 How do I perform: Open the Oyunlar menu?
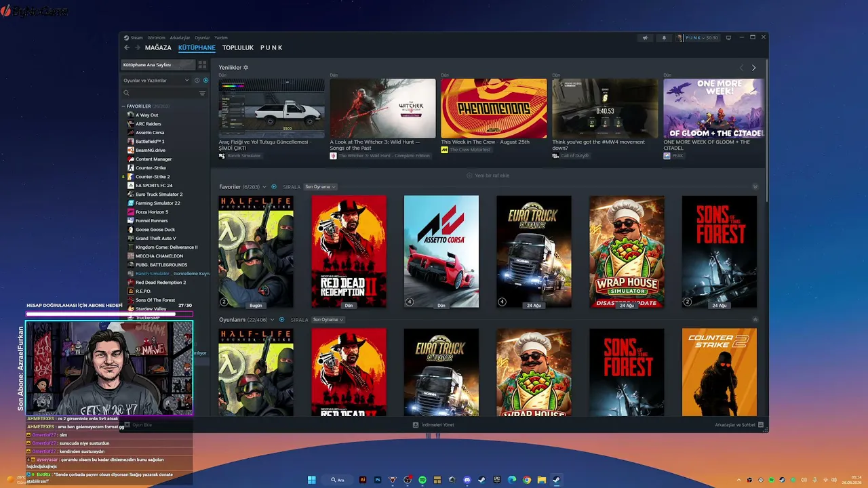202,37
